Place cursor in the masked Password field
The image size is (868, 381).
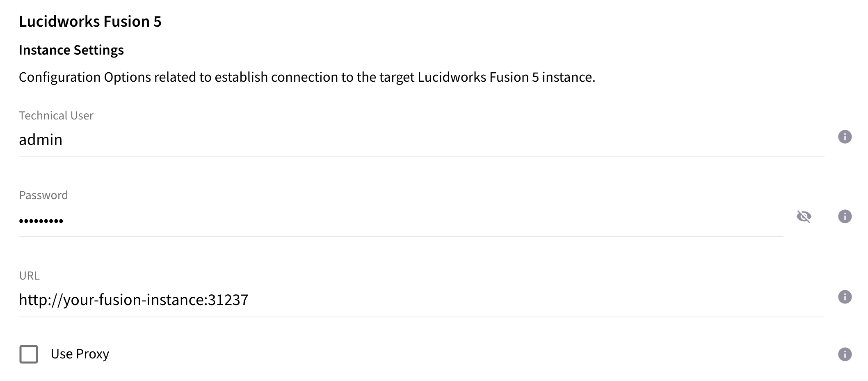click(205, 220)
